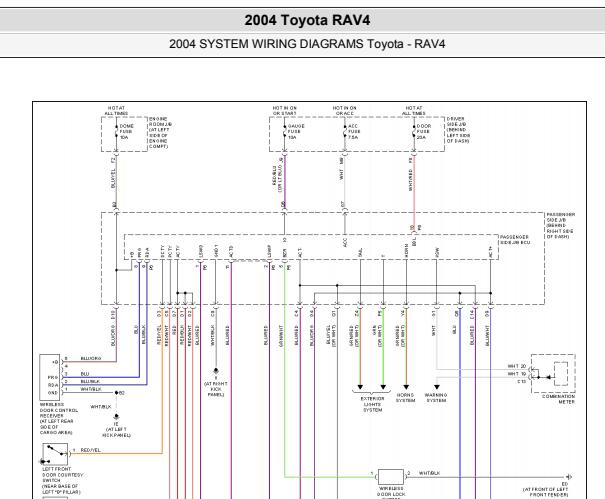
Task: Click the LEFT FRONT DOOR COURTESY SWITCH caption
Action: (62, 480)
